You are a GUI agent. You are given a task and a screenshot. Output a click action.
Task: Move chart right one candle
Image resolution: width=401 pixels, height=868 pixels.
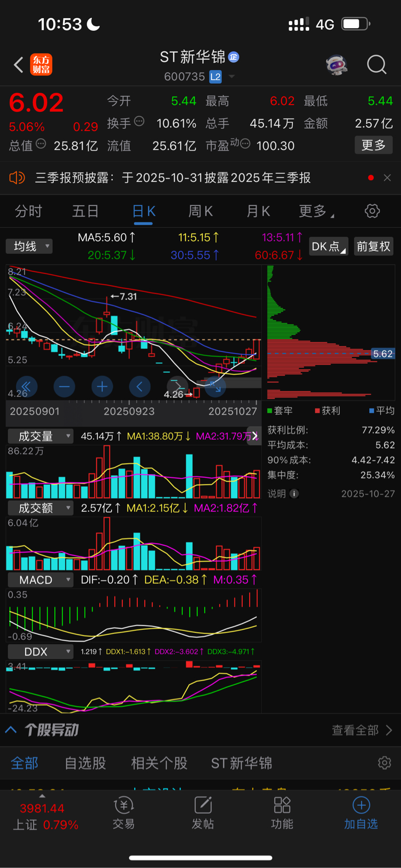(178, 386)
